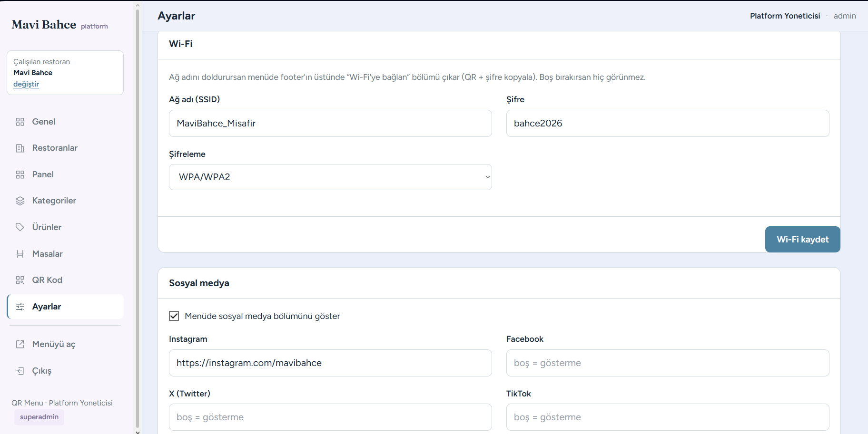Open the Ayarlar menu item
The width and height of the screenshot is (868, 434).
click(66, 307)
